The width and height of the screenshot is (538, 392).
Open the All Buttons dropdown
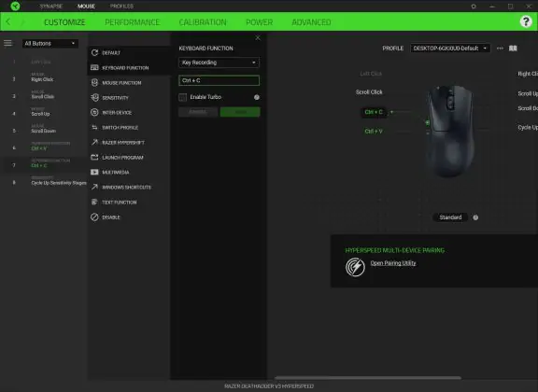tap(50, 43)
